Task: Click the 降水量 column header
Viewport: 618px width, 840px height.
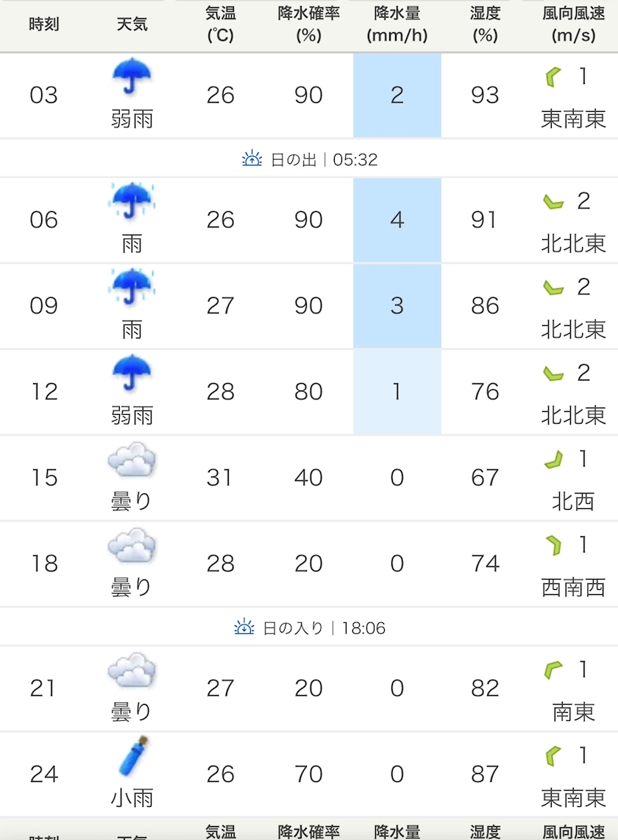Action: click(x=397, y=24)
